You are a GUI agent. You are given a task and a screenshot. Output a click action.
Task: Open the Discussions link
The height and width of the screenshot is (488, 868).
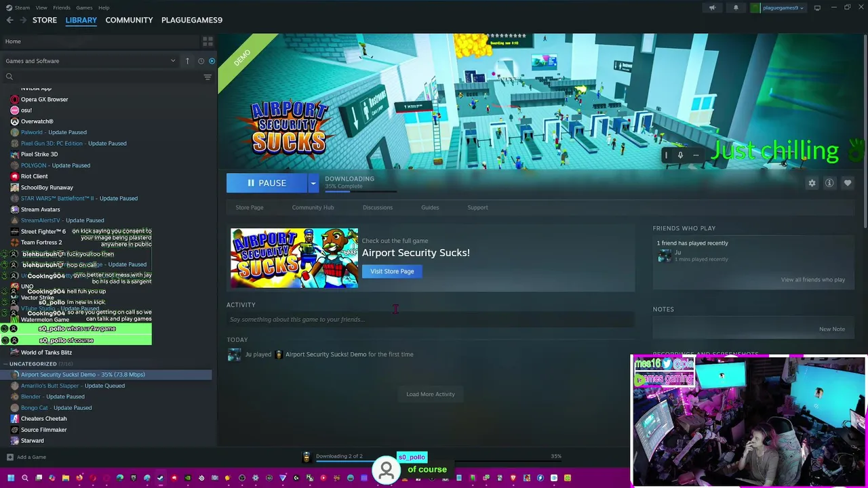point(378,207)
